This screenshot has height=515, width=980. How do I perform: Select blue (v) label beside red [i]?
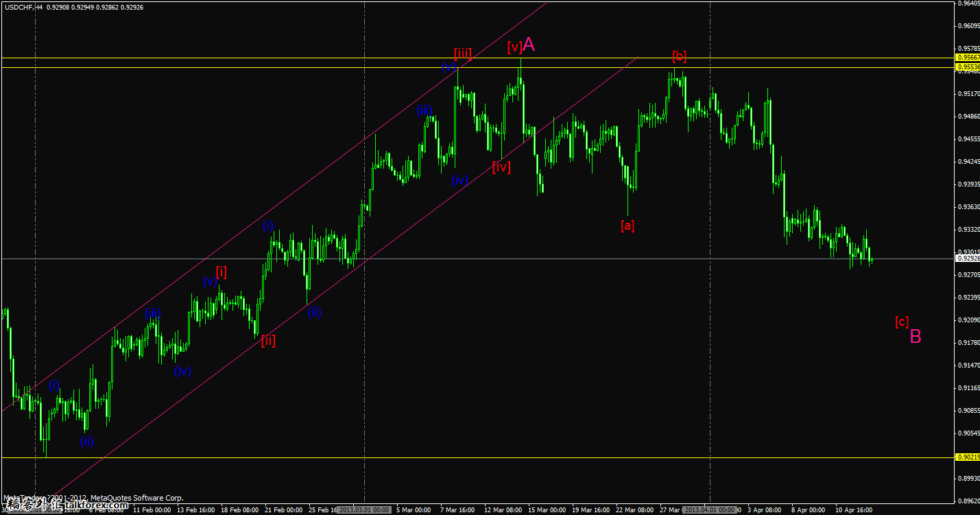tap(209, 280)
